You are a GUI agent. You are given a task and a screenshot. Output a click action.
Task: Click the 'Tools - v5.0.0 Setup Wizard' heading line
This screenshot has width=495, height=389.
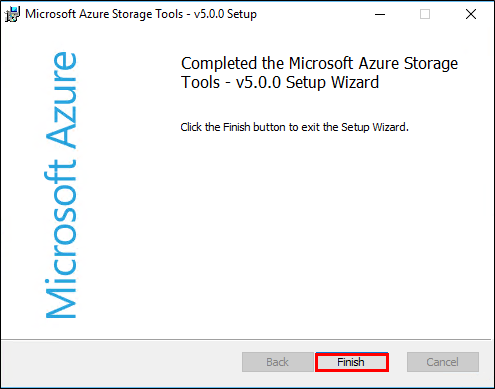(x=280, y=82)
